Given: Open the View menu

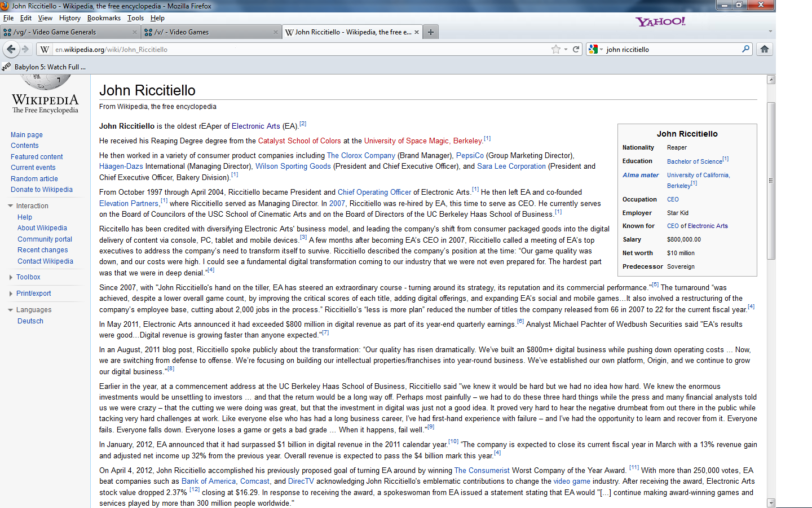Looking at the screenshot, I should [45, 18].
